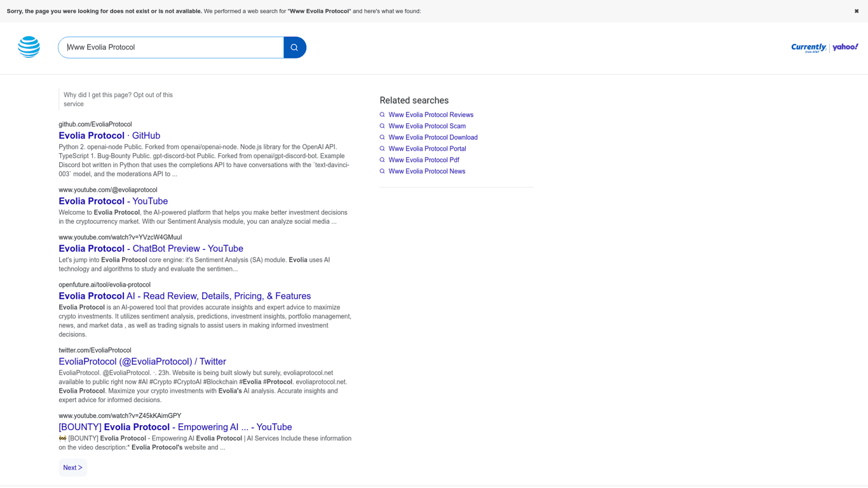
Task: Click magnifier icon beside Evolia Protocol Scam
Action: [x=382, y=126]
